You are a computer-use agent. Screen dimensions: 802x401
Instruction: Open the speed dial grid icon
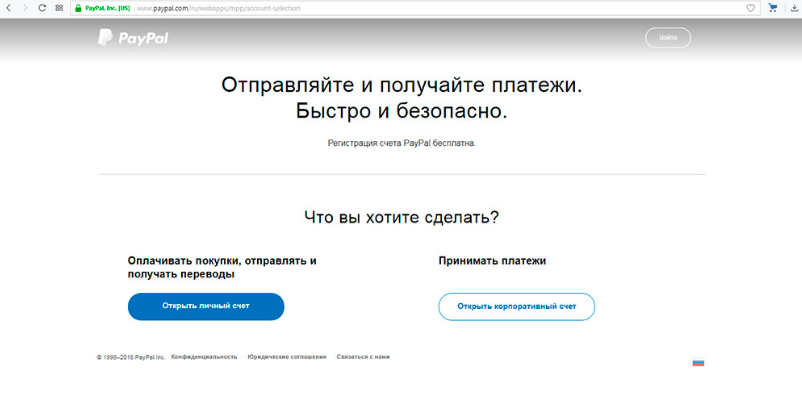(x=59, y=8)
